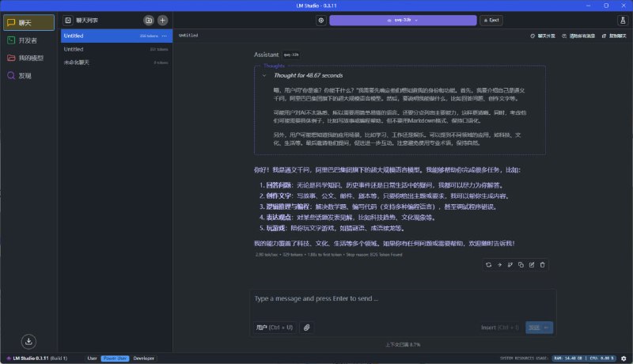Eject the loaded model
Viewport: 633px width, 364px height.
[x=491, y=20]
